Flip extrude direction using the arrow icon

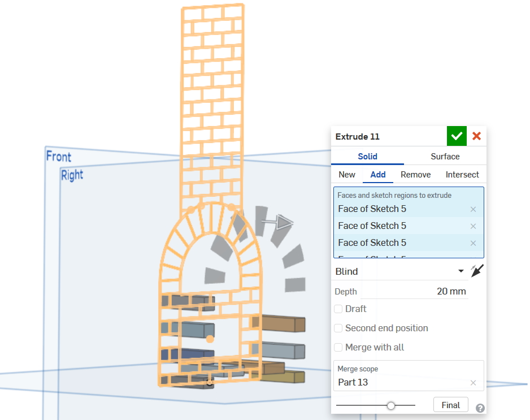pyautogui.click(x=477, y=271)
